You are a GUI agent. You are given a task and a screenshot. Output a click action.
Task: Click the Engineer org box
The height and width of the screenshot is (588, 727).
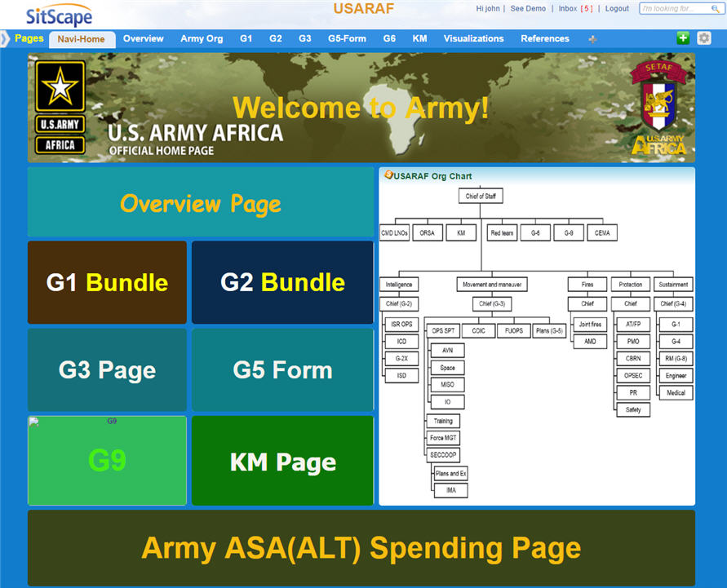tap(676, 376)
